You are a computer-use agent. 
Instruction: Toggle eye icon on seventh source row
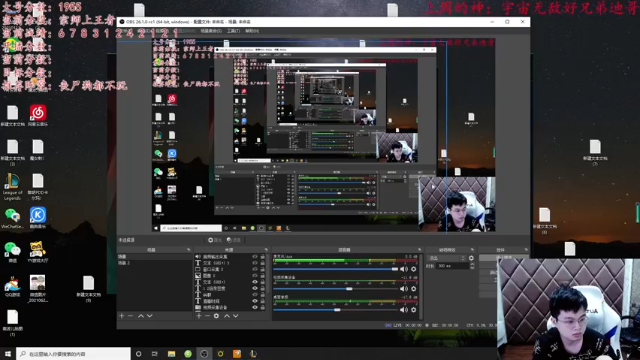click(255, 294)
